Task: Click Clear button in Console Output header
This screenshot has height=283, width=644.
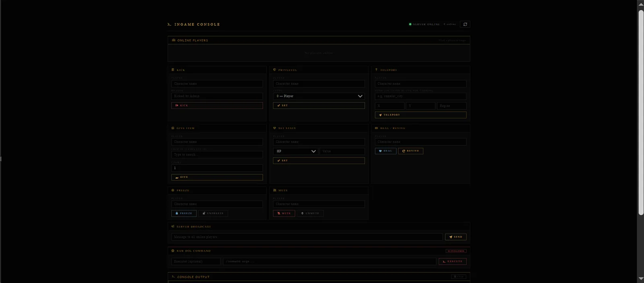Action: tap(458, 277)
